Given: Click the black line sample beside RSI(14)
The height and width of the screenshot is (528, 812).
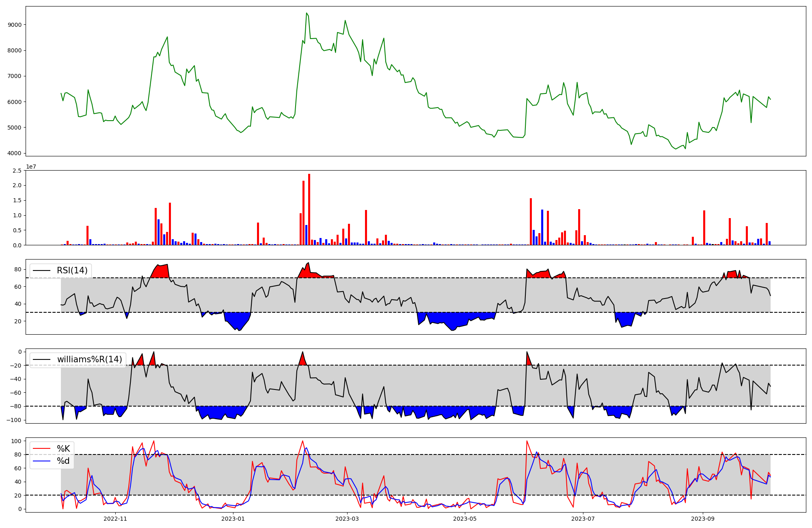Looking at the screenshot, I should (41, 270).
